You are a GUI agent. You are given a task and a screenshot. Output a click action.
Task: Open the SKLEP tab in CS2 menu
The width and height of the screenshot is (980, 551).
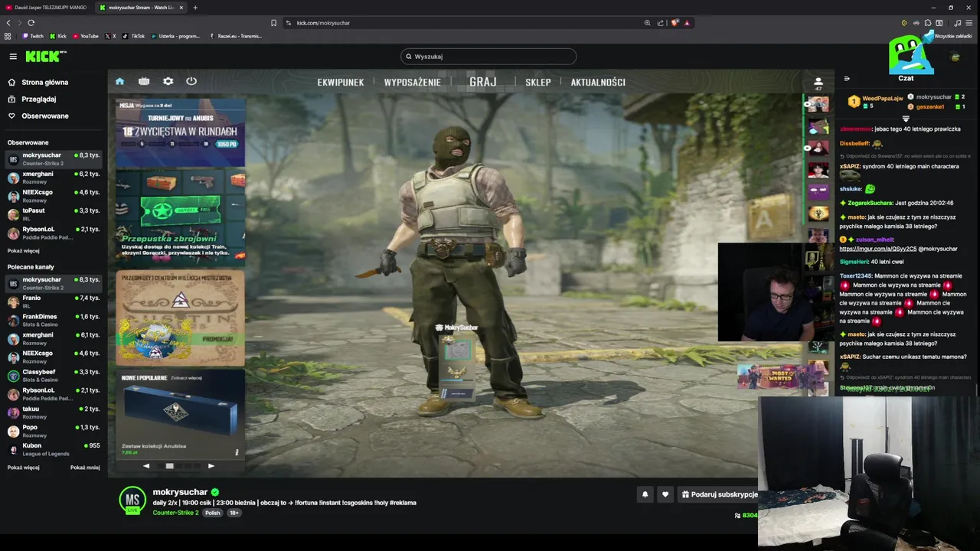[538, 82]
